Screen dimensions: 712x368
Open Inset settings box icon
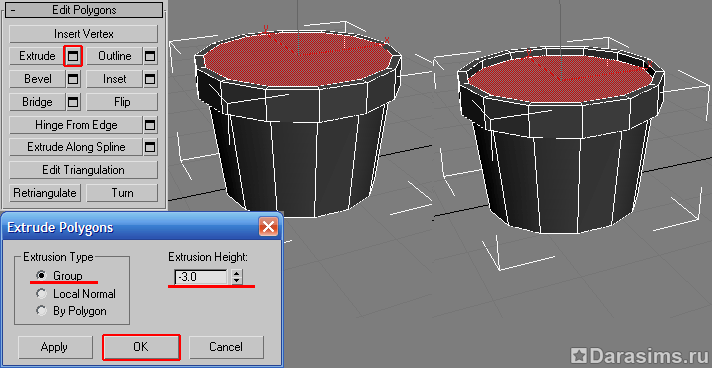(x=150, y=79)
